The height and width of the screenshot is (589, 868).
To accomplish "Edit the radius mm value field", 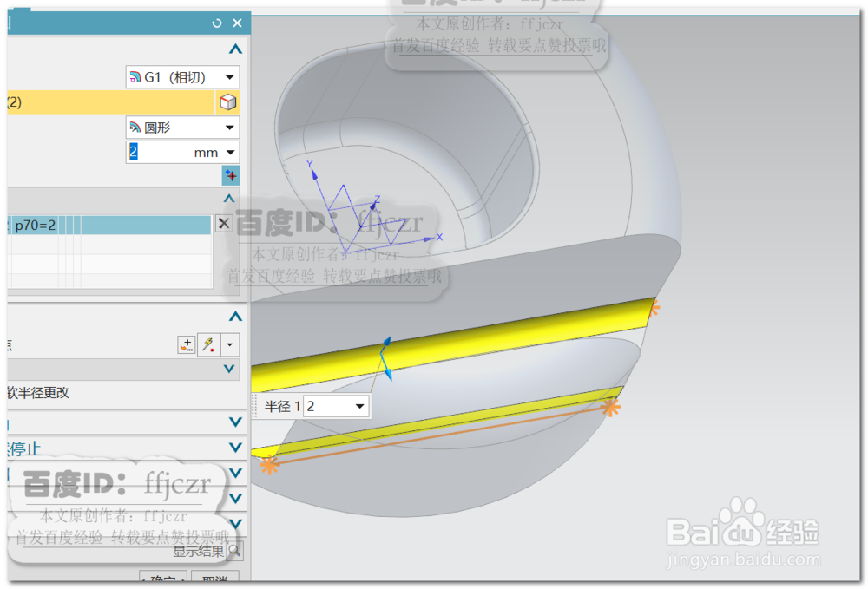I will coord(159,152).
